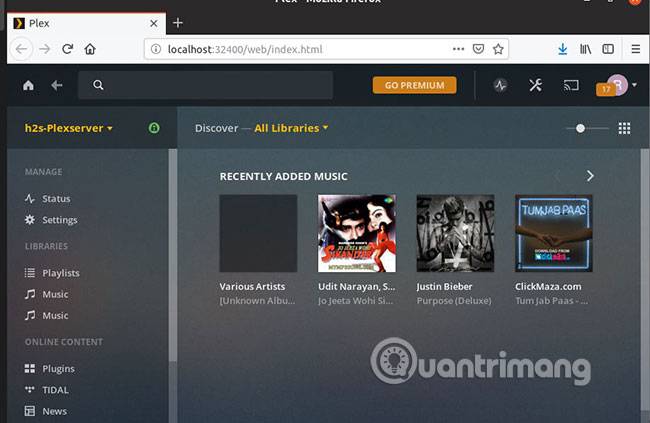View site information icon in address bar

click(156, 49)
